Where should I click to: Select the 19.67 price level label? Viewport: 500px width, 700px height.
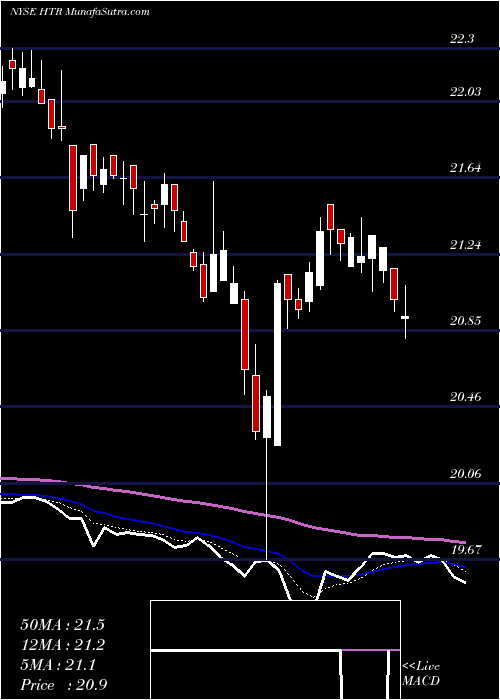pos(466,550)
